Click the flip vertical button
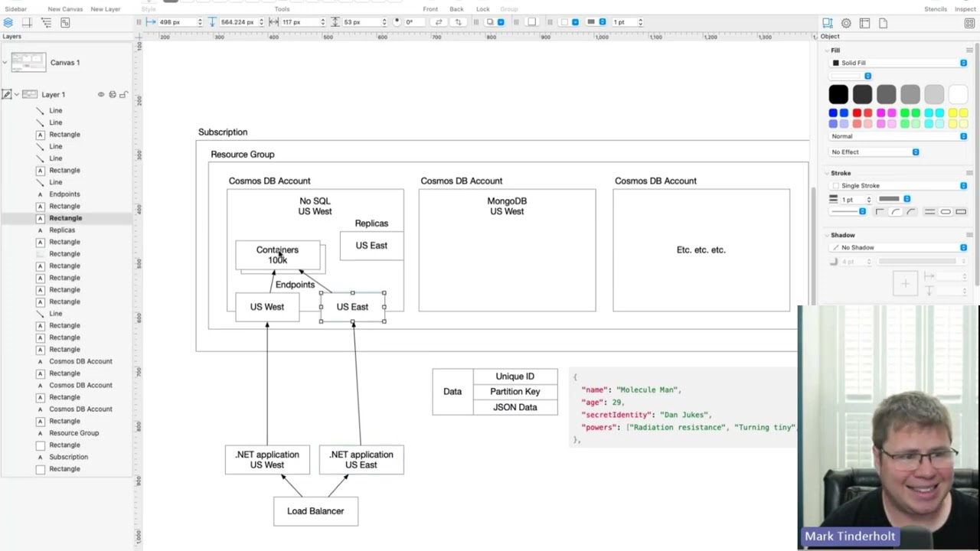 [x=459, y=22]
